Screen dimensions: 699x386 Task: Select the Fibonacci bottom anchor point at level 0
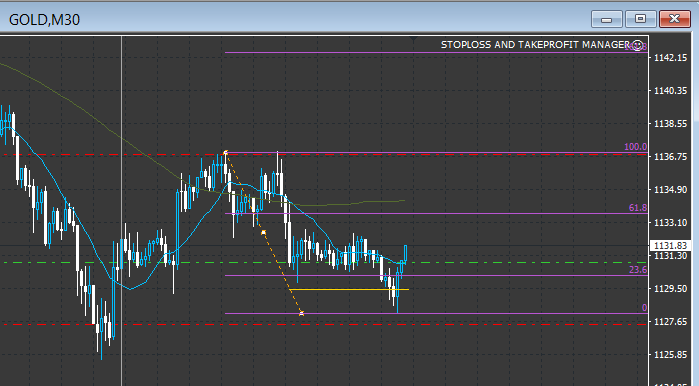coord(301,313)
